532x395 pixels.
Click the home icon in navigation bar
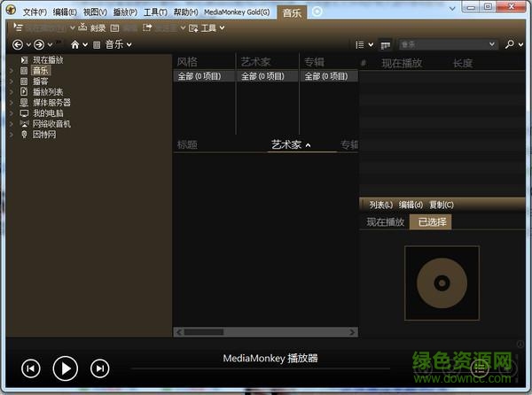pos(74,44)
